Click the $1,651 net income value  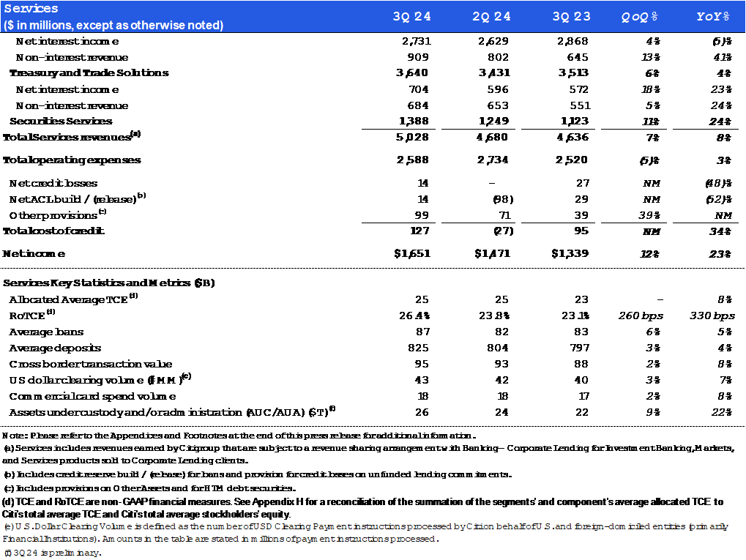[x=412, y=253]
